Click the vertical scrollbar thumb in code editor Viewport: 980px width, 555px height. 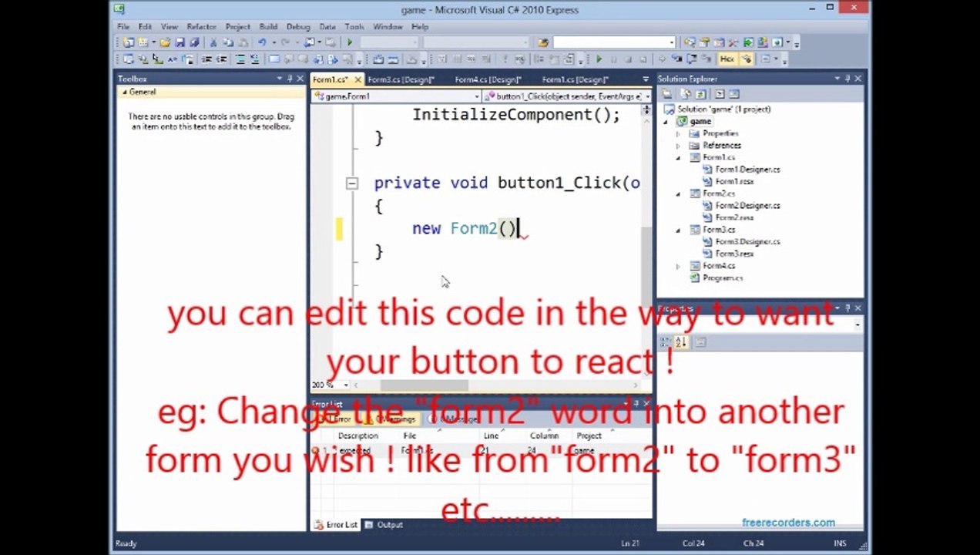[646, 267]
